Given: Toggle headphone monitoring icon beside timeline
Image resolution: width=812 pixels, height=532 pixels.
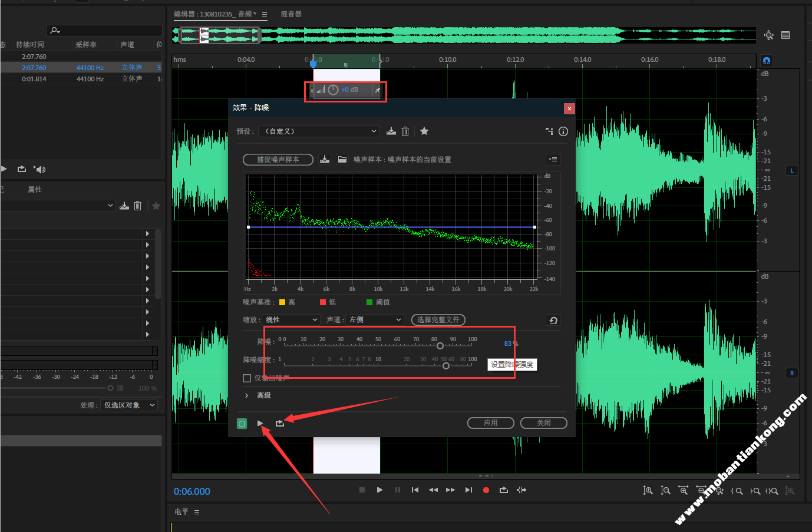Looking at the screenshot, I should [x=766, y=61].
